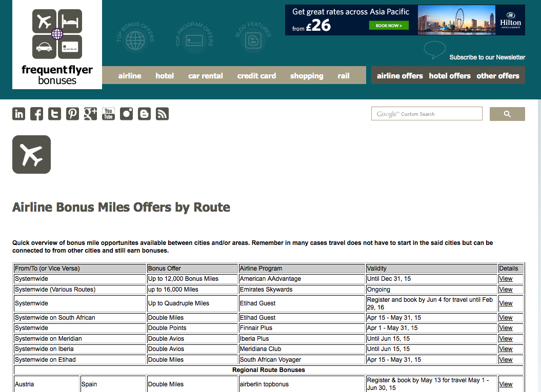Click the 'Airline Program' column header
Image resolution: width=541 pixels, height=392 pixels.
tap(302, 268)
